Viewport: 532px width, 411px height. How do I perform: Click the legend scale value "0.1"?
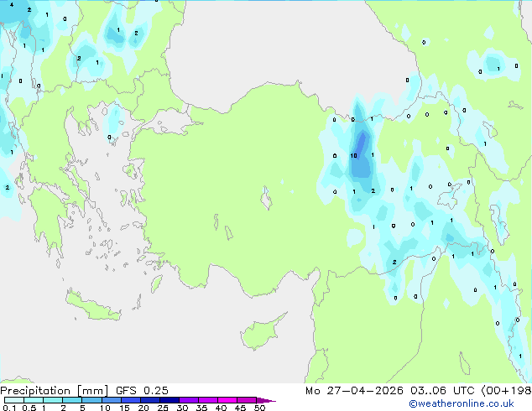[9, 408]
